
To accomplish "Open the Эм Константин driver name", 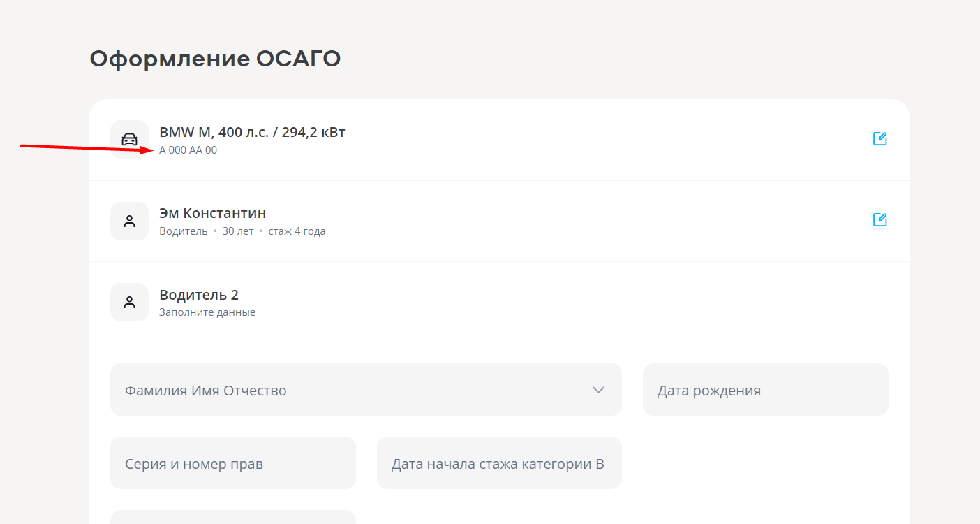I will 212,213.
